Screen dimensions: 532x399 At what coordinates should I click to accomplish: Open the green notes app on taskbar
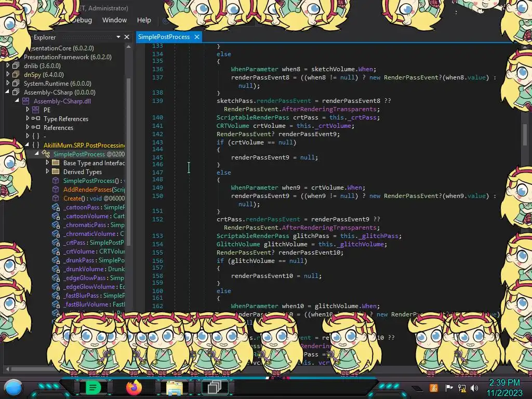[x=93, y=388]
